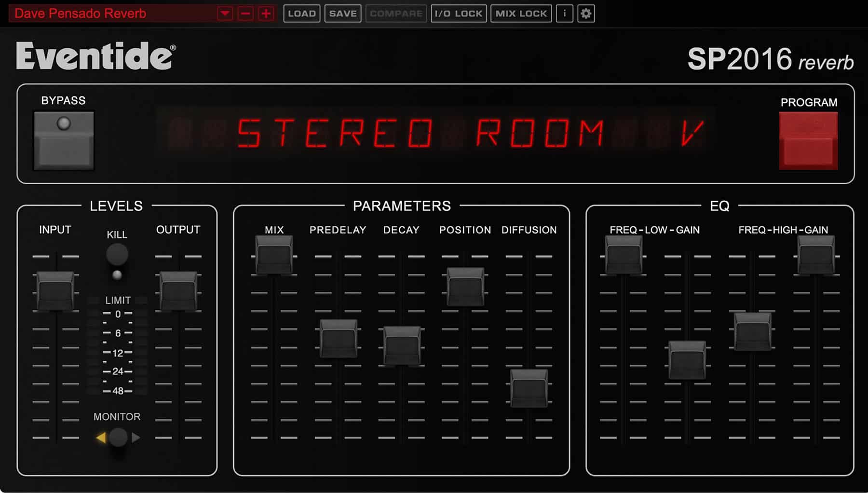868x493 pixels.
Task: Click the LOAD button
Action: (x=302, y=14)
